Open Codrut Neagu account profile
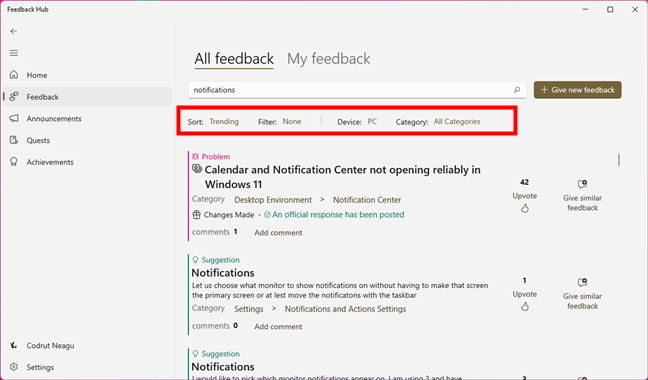 (x=87, y=345)
